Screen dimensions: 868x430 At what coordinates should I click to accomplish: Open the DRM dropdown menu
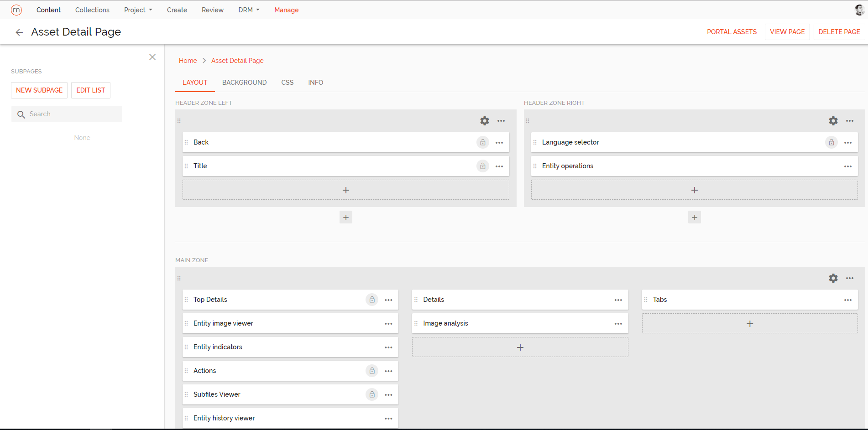[x=249, y=10]
